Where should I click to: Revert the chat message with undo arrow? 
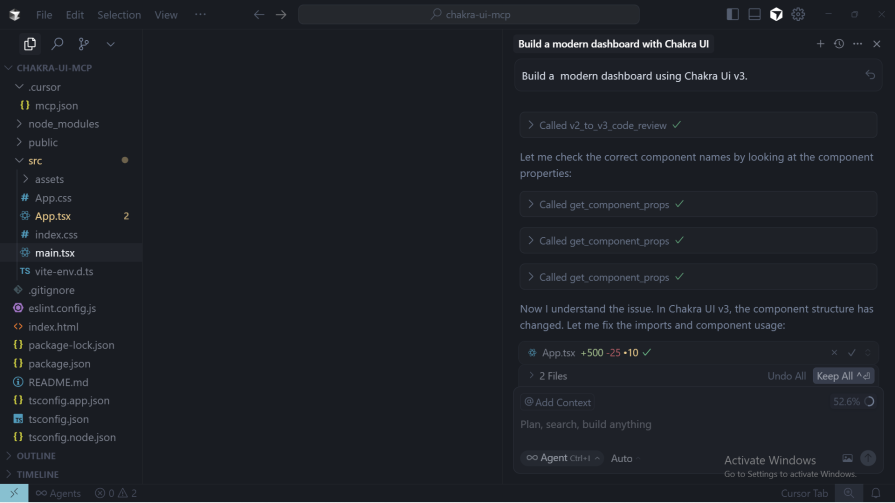[870, 76]
